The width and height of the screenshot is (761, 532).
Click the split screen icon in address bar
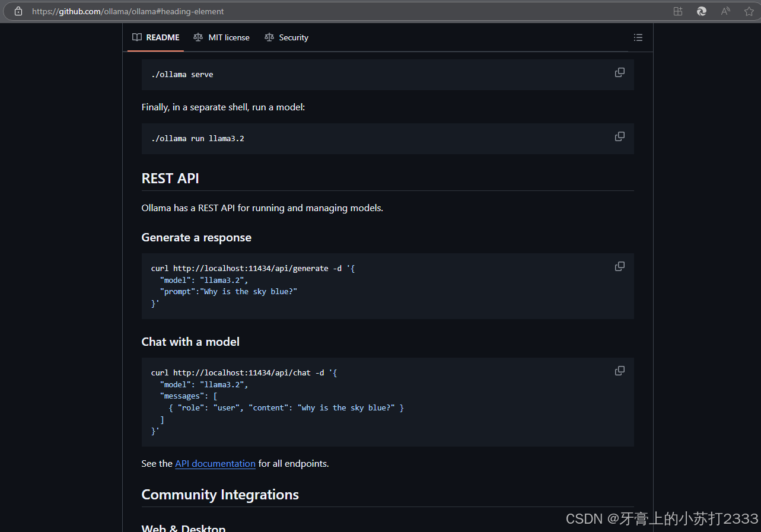click(678, 11)
